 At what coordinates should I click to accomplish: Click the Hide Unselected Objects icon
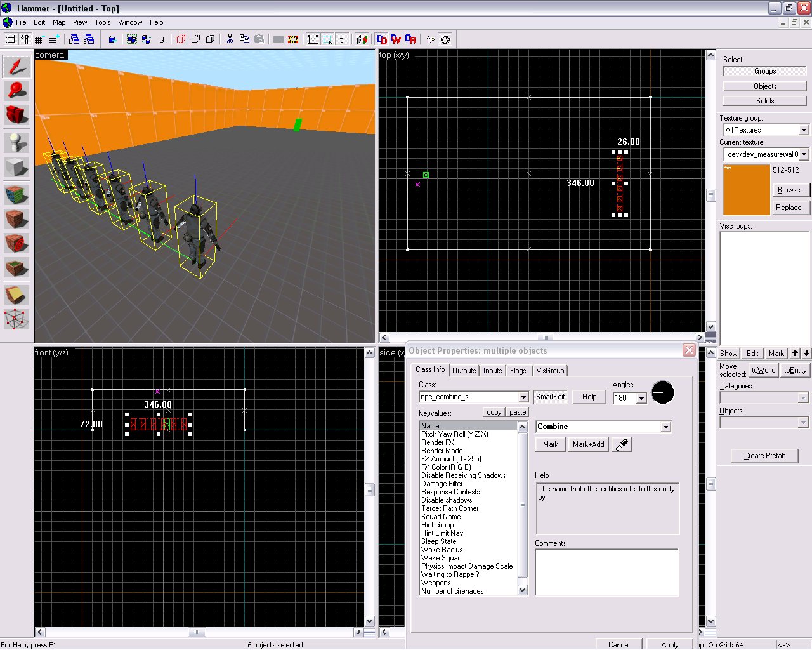click(195, 39)
